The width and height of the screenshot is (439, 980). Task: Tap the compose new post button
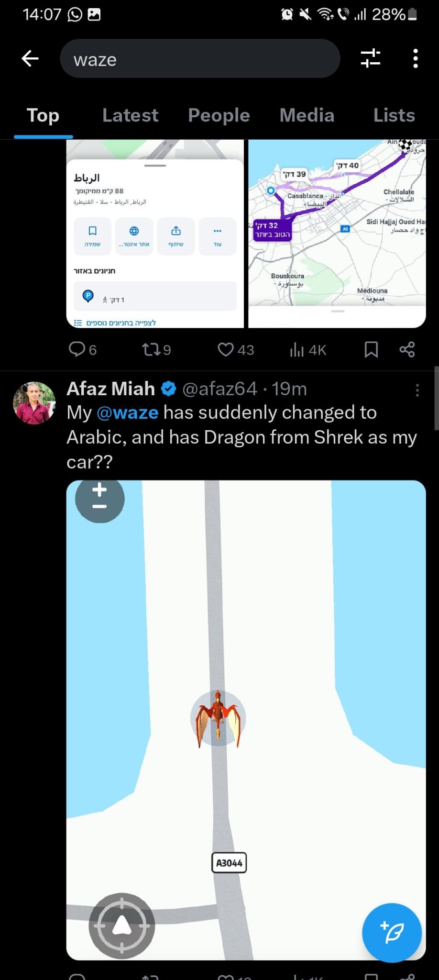[x=392, y=933]
